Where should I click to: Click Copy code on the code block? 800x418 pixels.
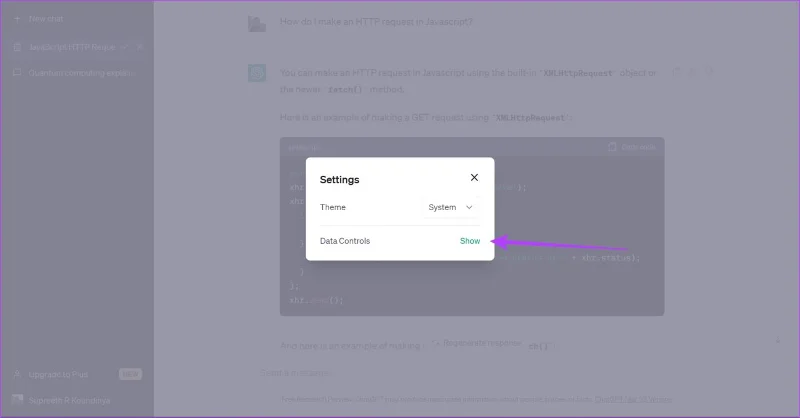(632, 147)
